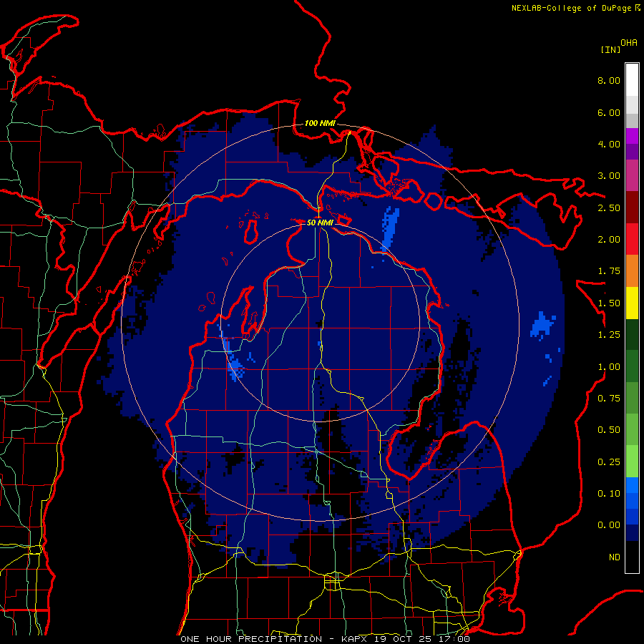This screenshot has height=644, width=644.
Task: Click the KAPX station identifier in caption
Action: (356, 639)
